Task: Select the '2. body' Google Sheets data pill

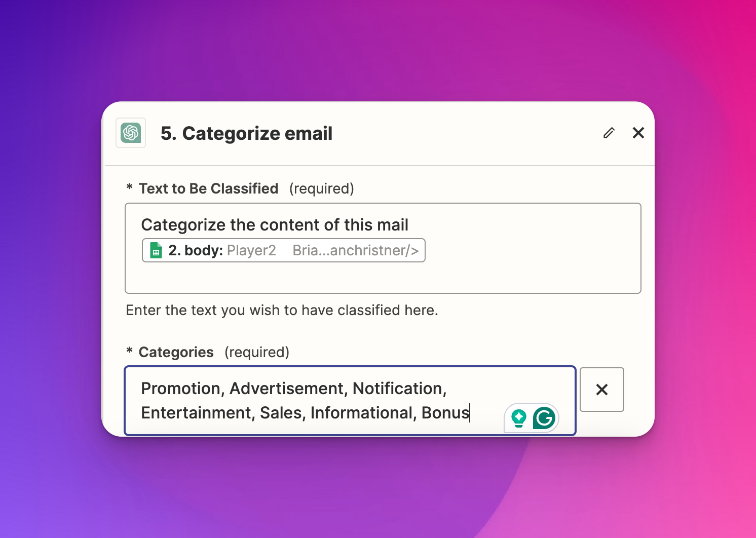Action: (x=283, y=250)
